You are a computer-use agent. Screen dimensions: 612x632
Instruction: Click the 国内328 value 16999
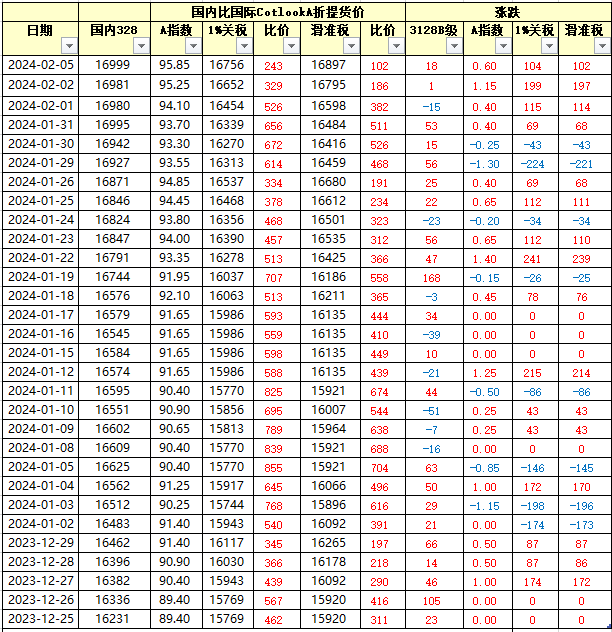click(x=113, y=65)
